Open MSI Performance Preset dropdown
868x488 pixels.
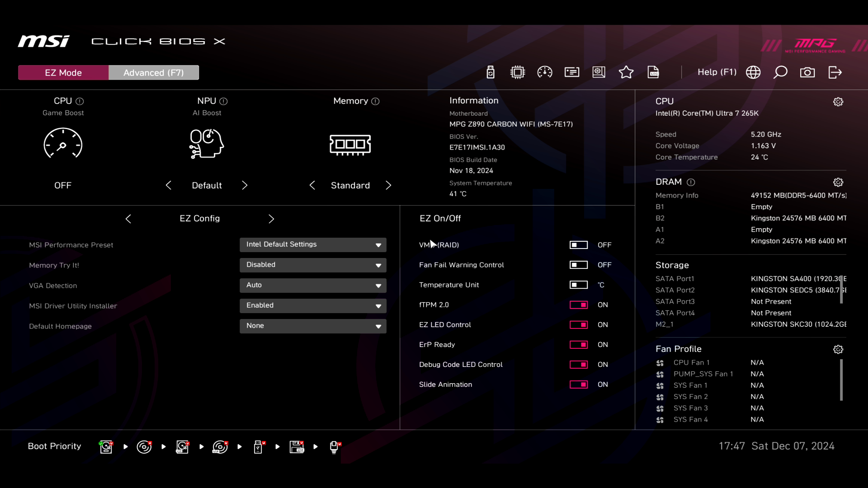click(313, 245)
